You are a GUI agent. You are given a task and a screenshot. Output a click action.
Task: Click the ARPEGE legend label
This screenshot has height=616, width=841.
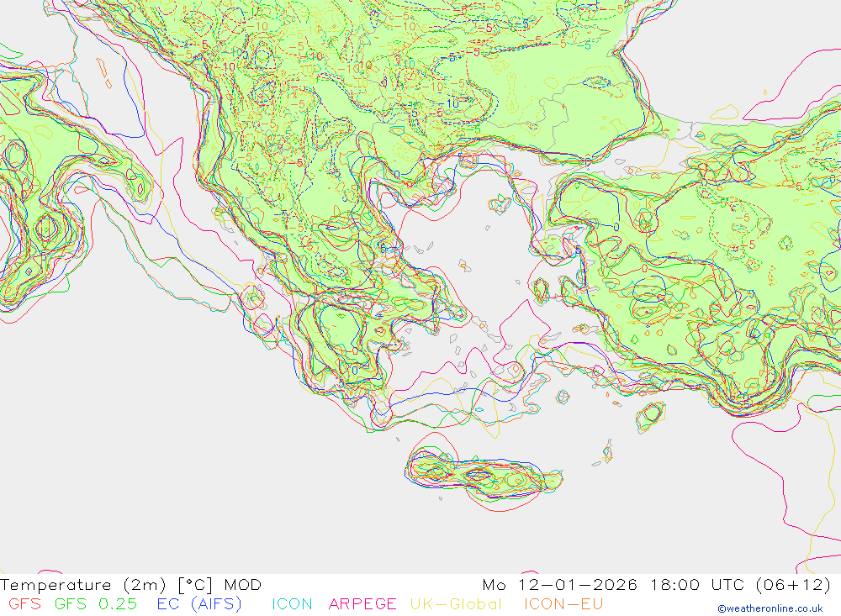click(x=362, y=603)
